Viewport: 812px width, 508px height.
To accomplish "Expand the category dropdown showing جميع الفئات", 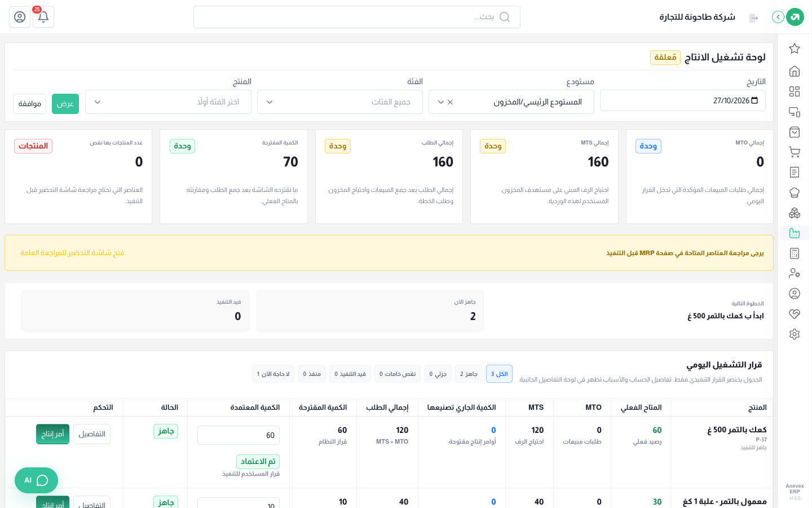I will click(340, 102).
